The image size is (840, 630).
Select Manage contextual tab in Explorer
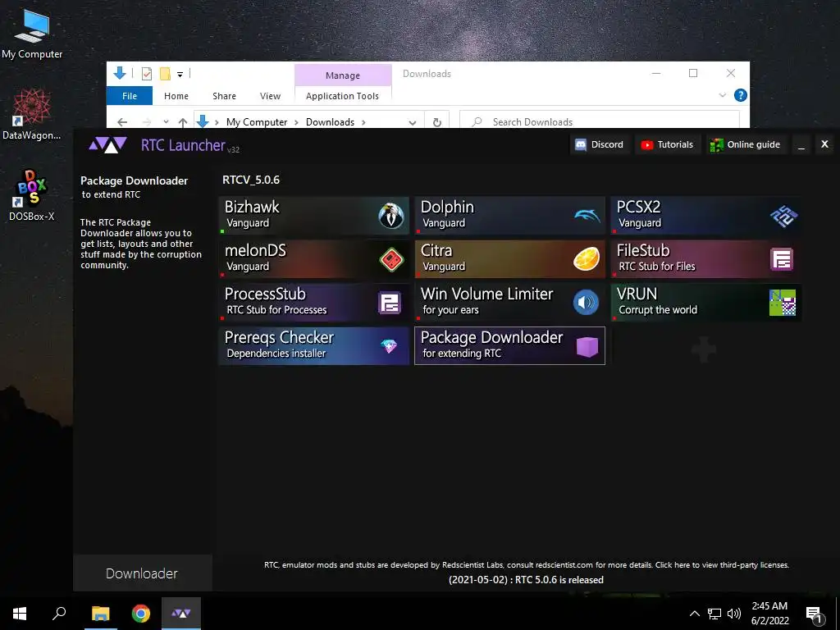[343, 75]
